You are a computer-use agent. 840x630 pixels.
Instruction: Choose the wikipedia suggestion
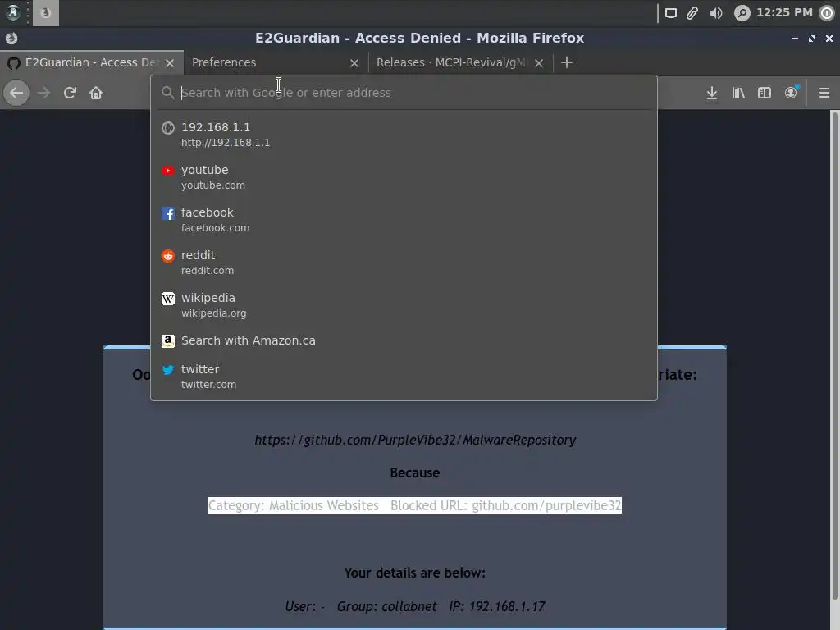tap(404, 305)
